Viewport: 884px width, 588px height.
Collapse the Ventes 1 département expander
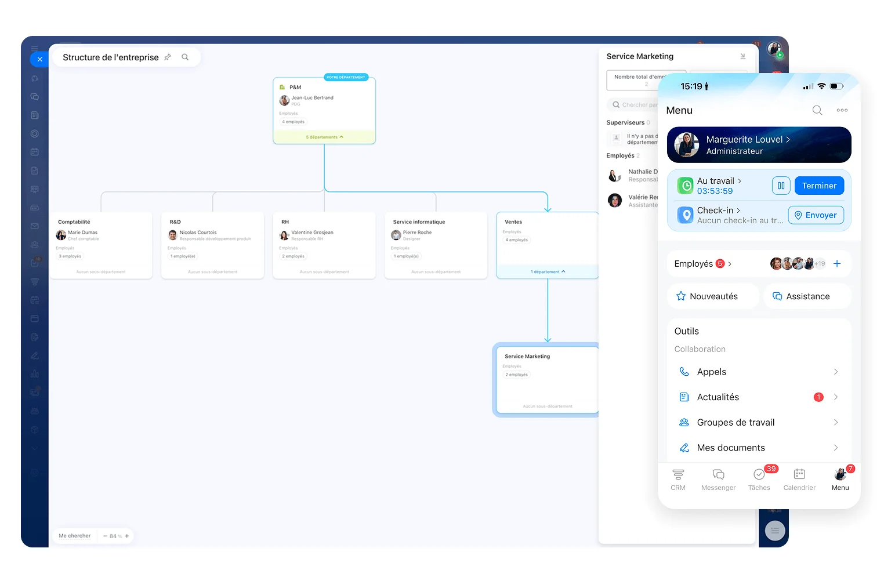(x=548, y=272)
